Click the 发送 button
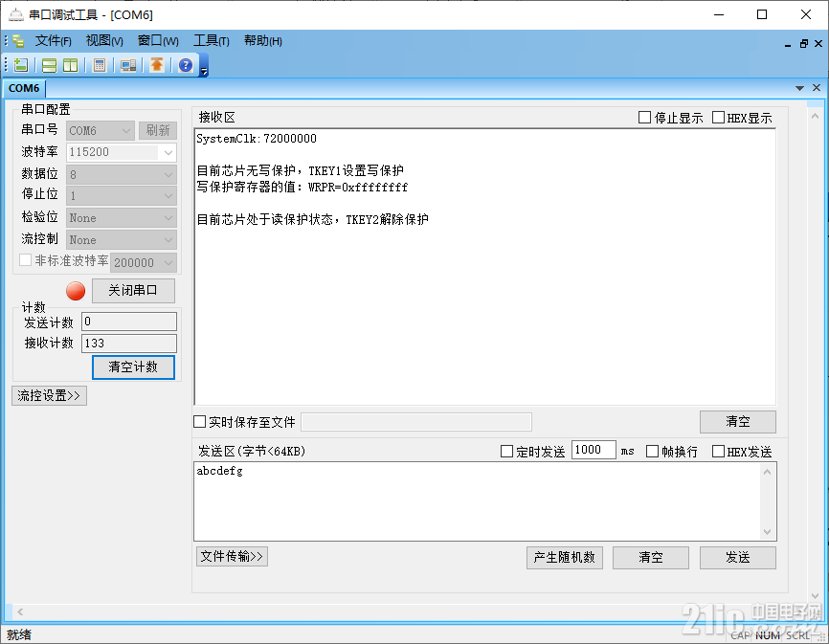 (738, 557)
